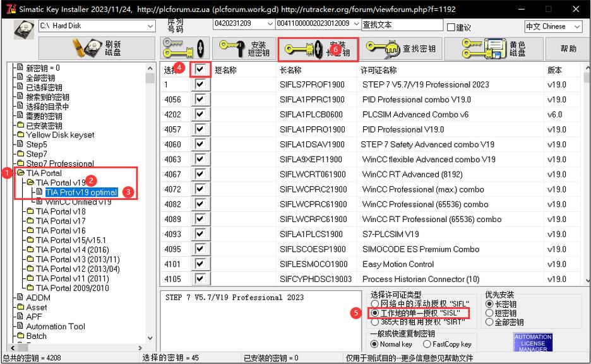Screen dimensions: 591x364
Task: Select the Step7 Professional tree folder
Action: pos(59,163)
